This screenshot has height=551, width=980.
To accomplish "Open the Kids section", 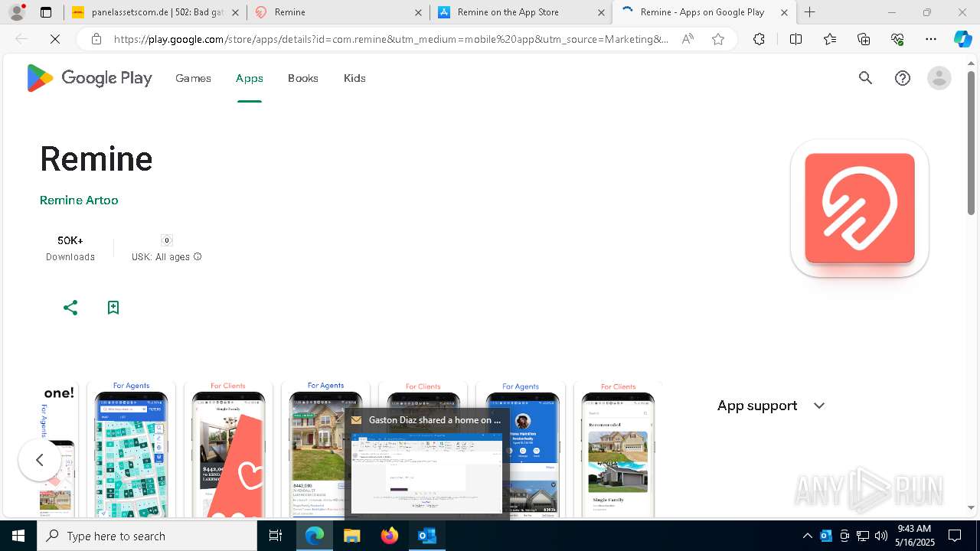I will pyautogui.click(x=354, y=78).
